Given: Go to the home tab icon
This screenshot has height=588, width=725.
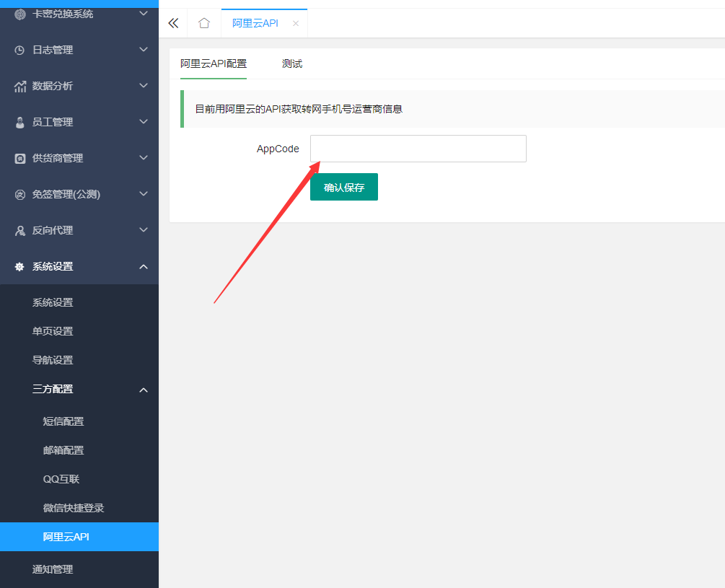Looking at the screenshot, I should click(204, 23).
